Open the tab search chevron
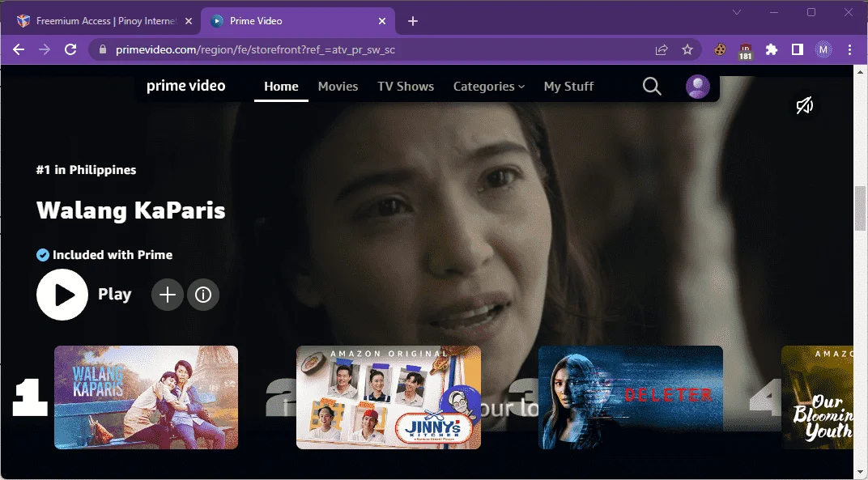 737,12
